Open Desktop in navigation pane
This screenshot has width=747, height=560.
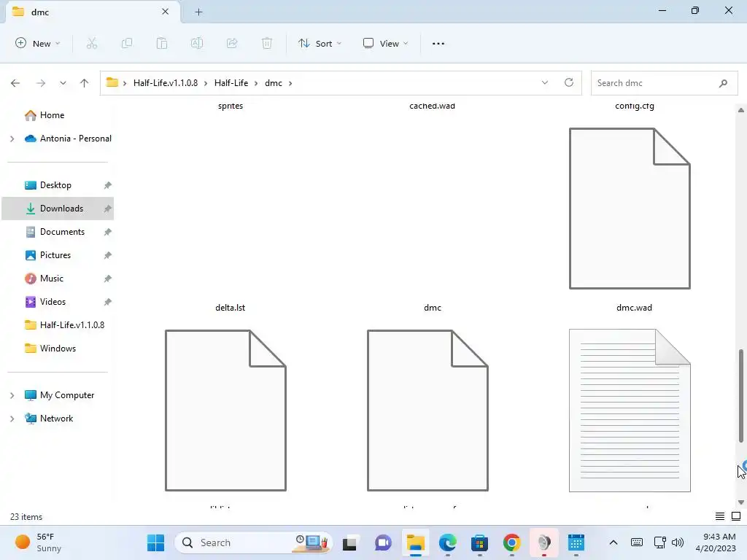coord(55,185)
